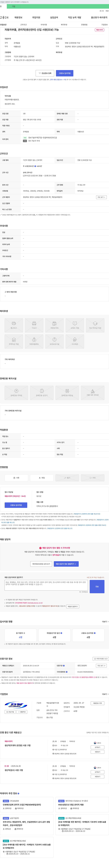Select the 서류 screening step box
This screenshot has height=868, width=109.
(x=16, y=478)
